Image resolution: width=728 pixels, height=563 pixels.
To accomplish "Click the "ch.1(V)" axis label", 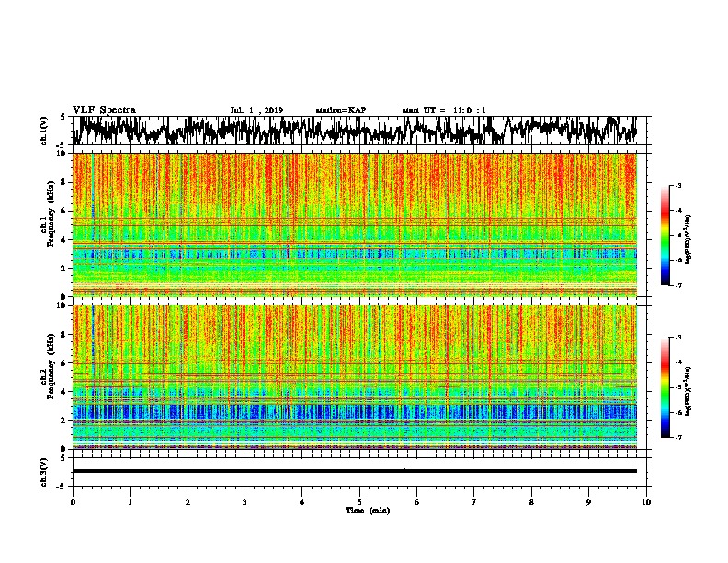I will pyautogui.click(x=44, y=131).
